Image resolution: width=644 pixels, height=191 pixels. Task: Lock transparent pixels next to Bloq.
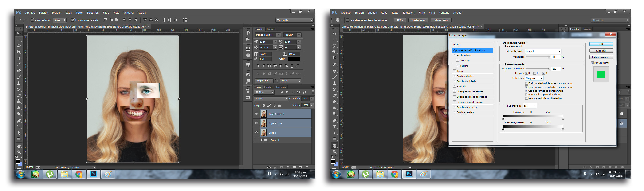click(264, 105)
